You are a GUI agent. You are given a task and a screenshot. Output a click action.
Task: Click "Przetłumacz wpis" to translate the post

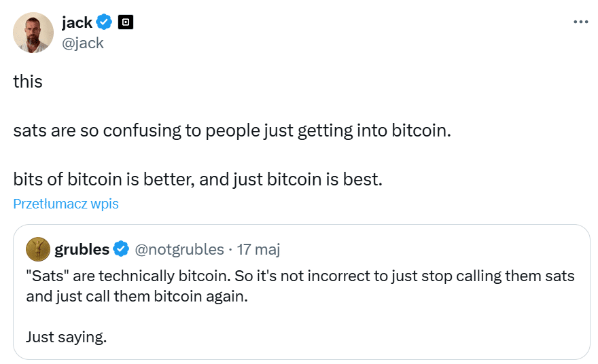pos(66,204)
